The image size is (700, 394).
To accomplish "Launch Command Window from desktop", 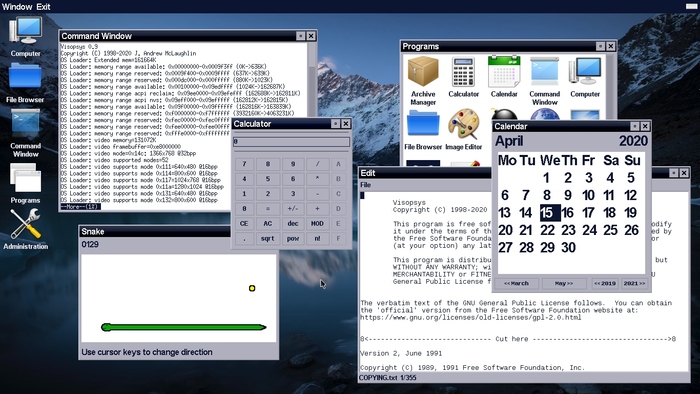I will [25, 133].
